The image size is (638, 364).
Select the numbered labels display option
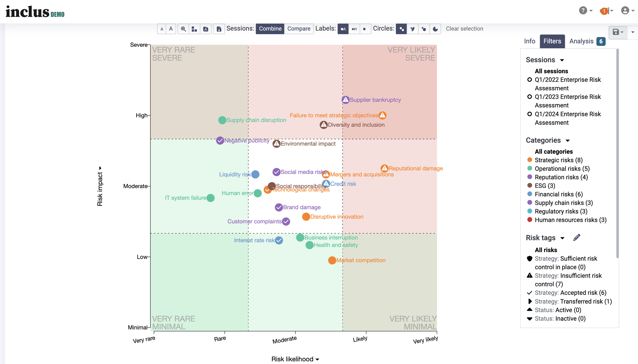click(x=354, y=29)
